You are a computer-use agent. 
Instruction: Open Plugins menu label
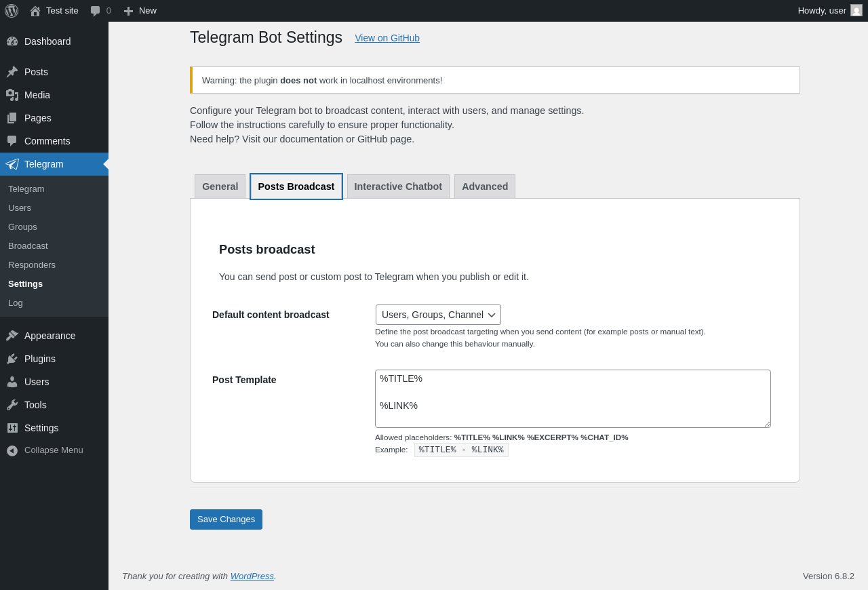tap(40, 359)
